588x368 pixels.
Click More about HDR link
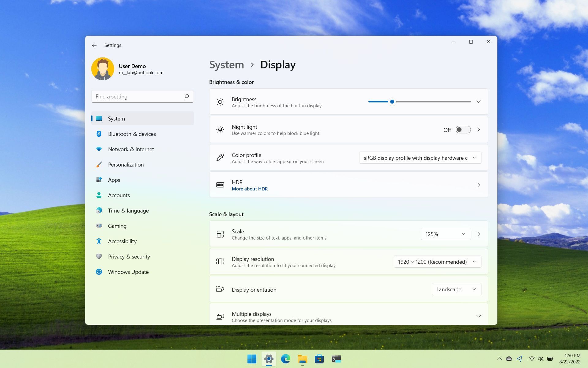[249, 188]
